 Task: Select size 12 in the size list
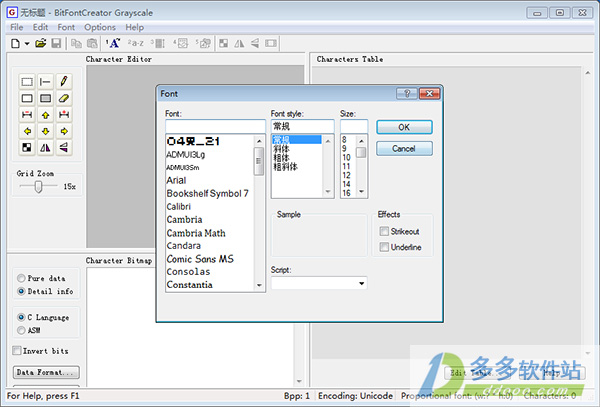point(346,175)
